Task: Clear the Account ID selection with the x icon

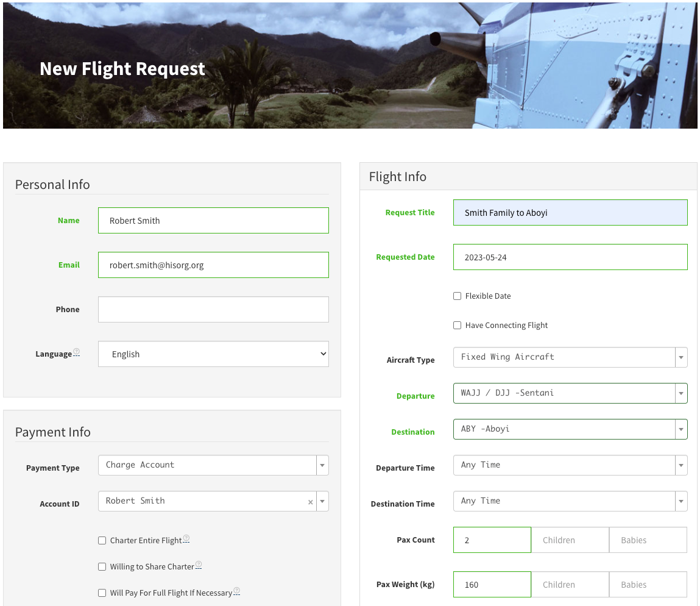Action: (310, 501)
